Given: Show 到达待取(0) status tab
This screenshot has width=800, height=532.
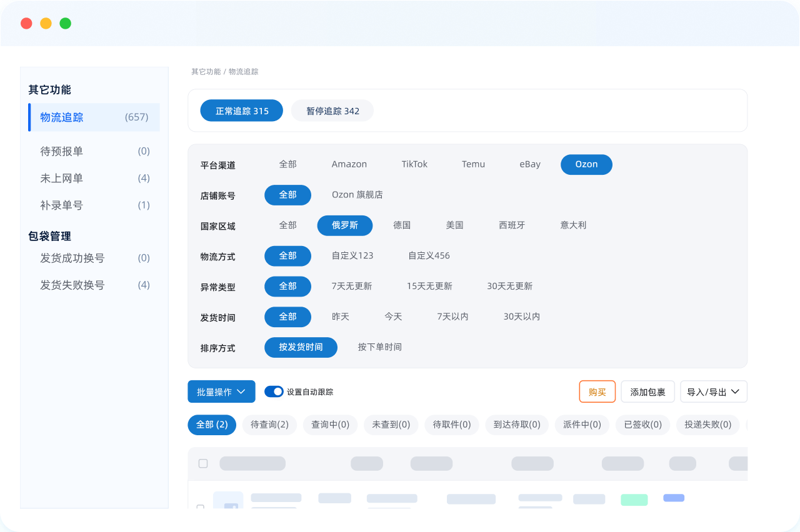Looking at the screenshot, I should click(x=517, y=425).
